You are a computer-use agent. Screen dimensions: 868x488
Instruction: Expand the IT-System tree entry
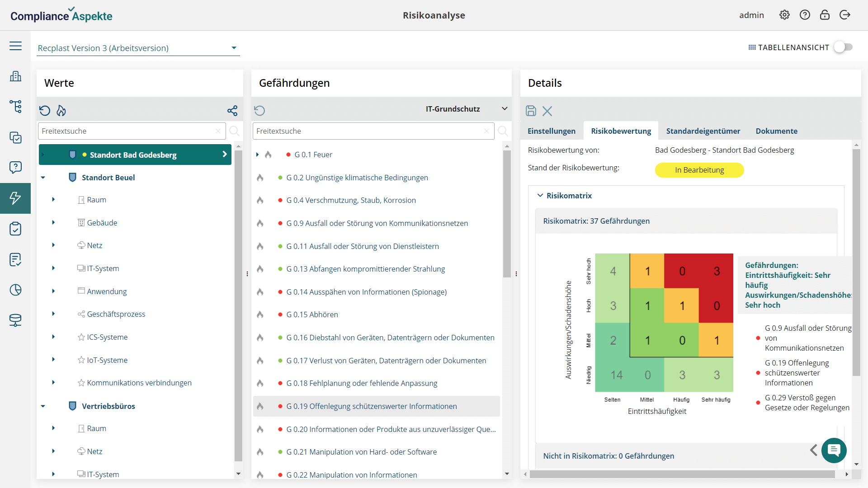(x=54, y=268)
